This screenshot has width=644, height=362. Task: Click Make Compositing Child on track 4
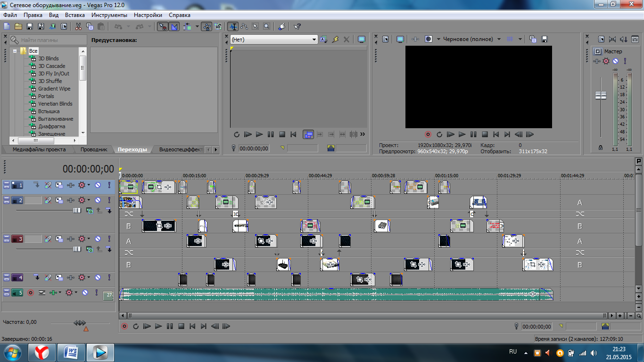36,278
